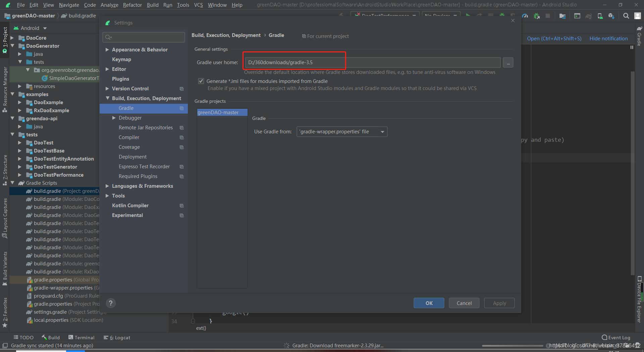Click the Hide notification link

click(x=608, y=39)
